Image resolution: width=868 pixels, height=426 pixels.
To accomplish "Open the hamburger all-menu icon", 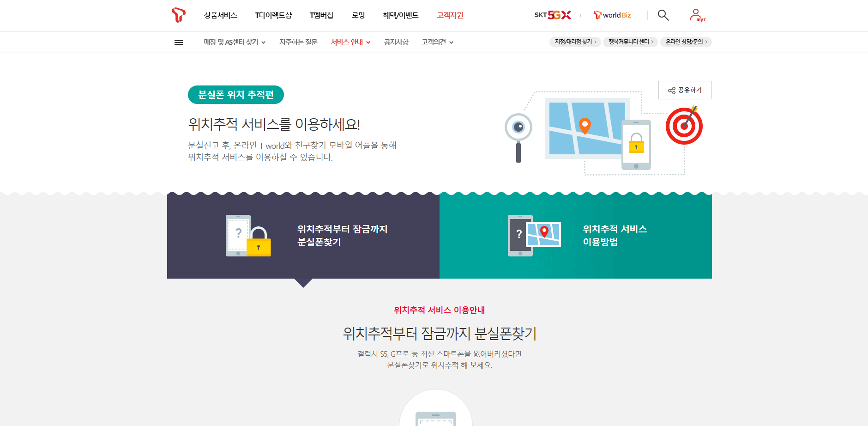I will (179, 42).
